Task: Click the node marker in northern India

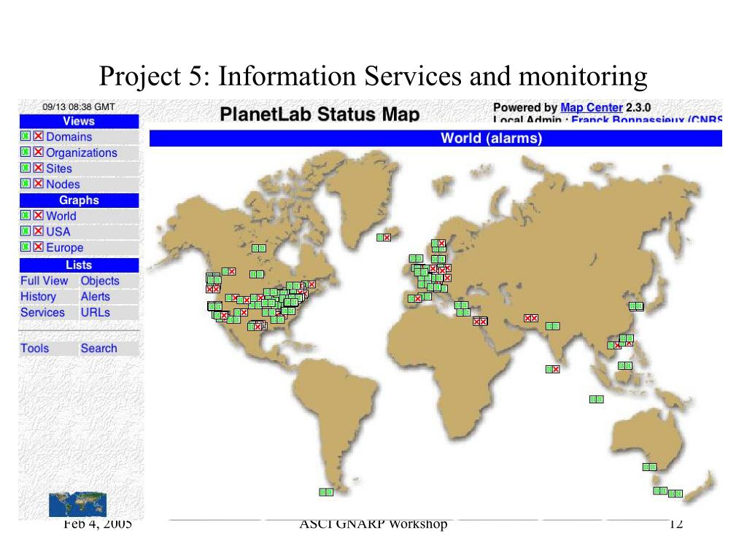Action: [553, 326]
